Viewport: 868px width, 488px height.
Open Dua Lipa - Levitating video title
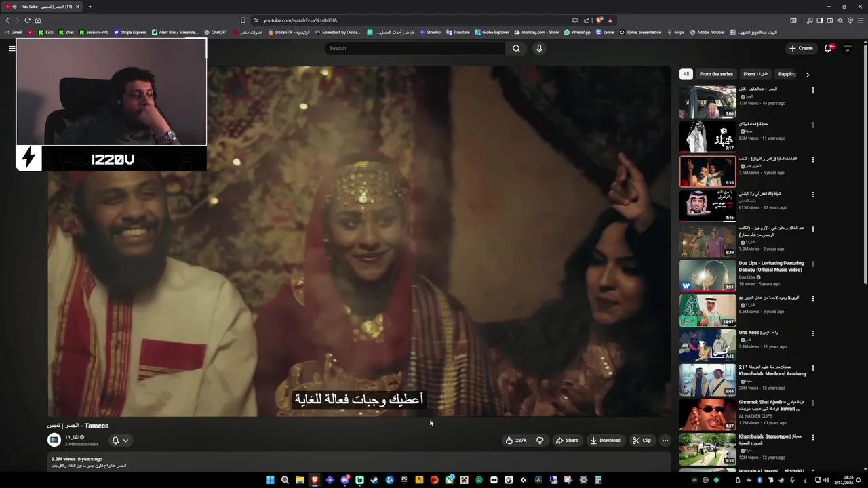click(771, 266)
